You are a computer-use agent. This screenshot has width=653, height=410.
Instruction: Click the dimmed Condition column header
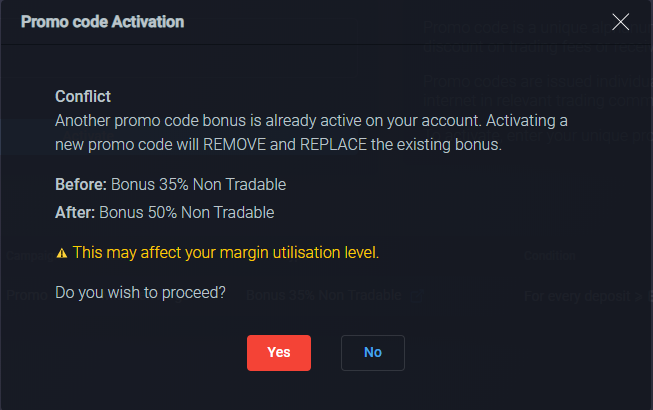(x=549, y=256)
